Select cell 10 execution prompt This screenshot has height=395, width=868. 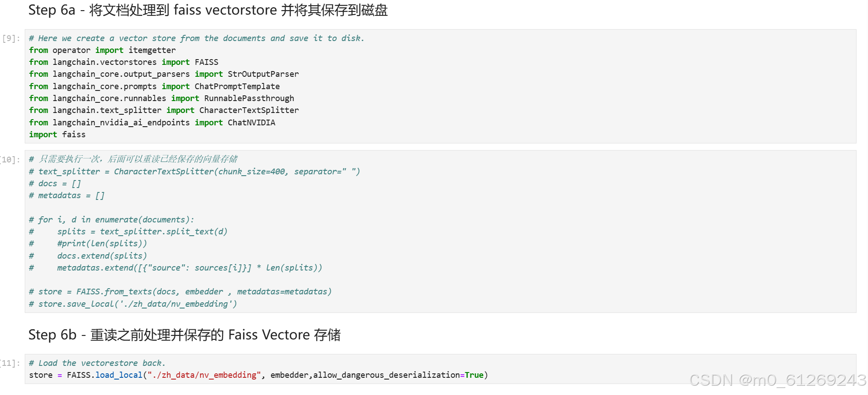[10, 159]
